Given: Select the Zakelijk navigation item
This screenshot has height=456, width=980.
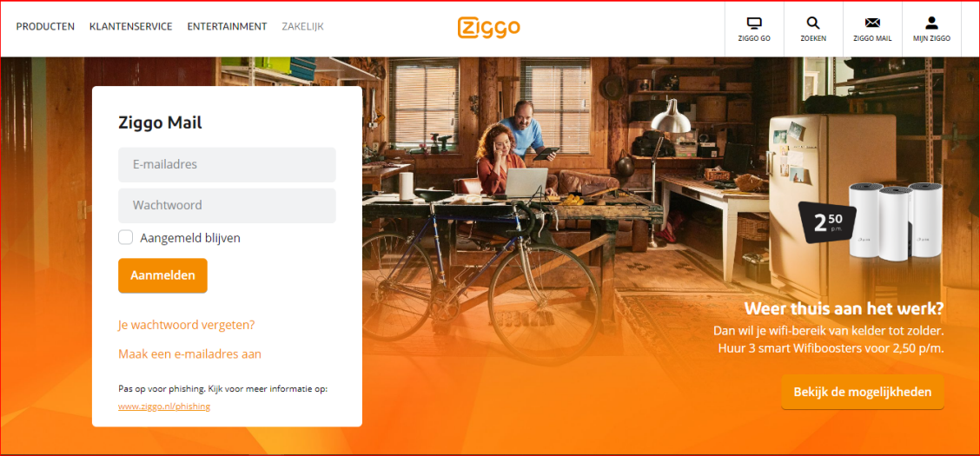Looking at the screenshot, I should pyautogui.click(x=302, y=26).
